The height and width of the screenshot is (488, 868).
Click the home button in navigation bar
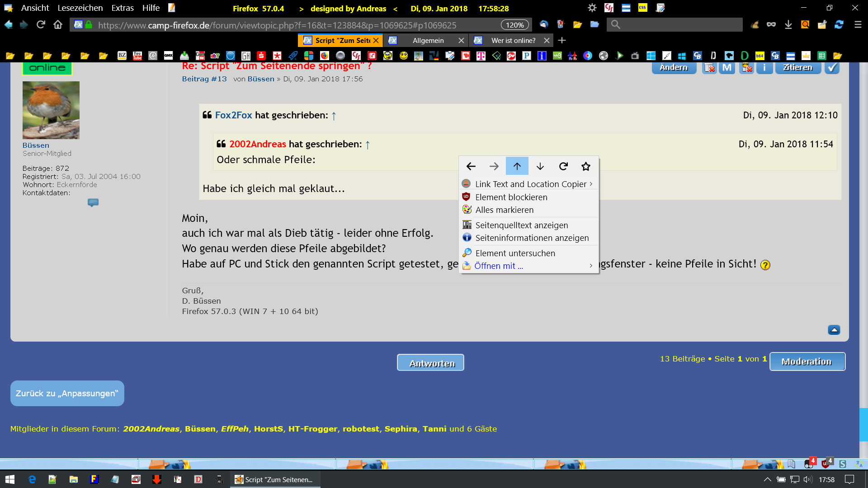coord(58,25)
